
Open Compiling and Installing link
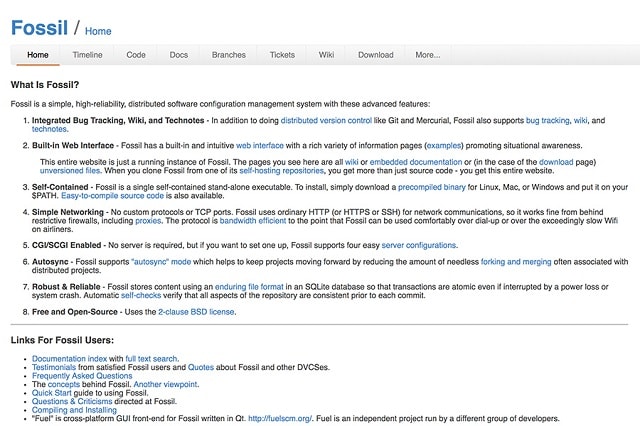coord(74,410)
